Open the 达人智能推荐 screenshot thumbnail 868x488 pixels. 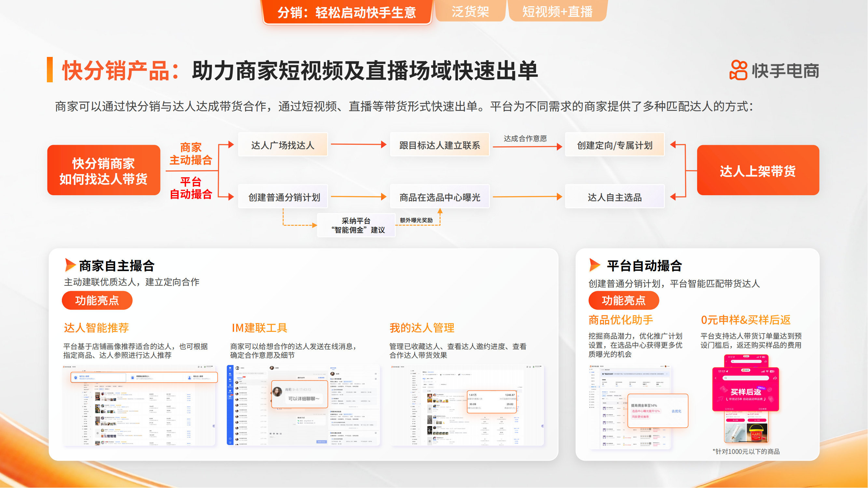point(140,405)
